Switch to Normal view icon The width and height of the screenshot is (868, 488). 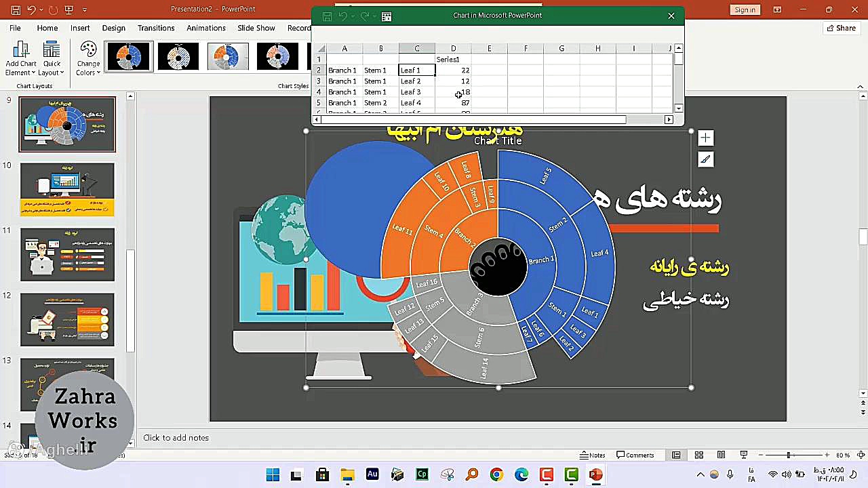676,455
